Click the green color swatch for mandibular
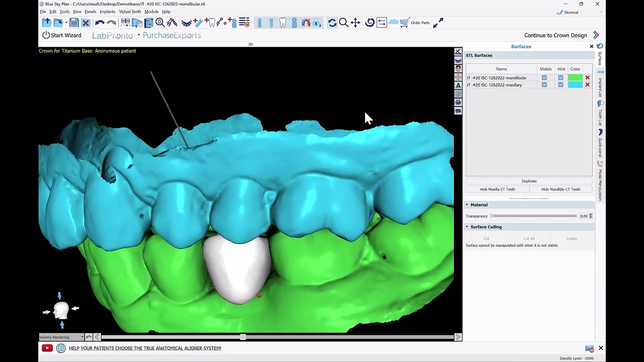Viewport: 644px width, 362px height. click(575, 78)
